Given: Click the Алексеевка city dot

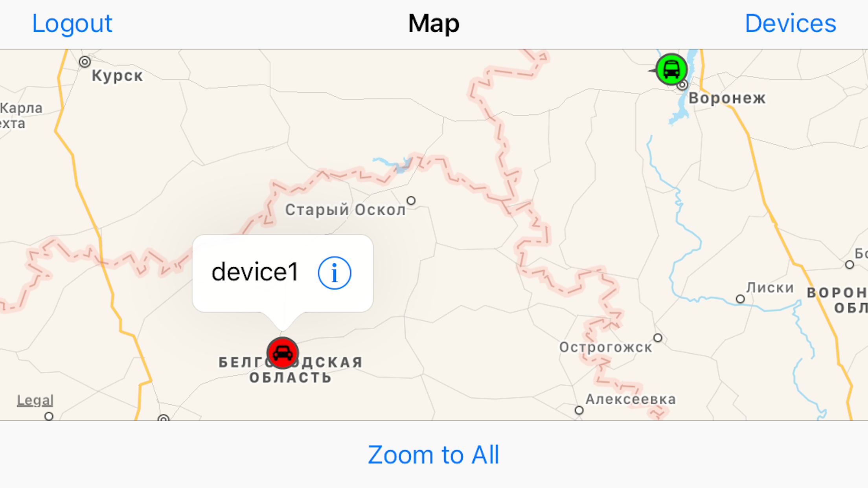Looking at the screenshot, I should pos(579,410).
